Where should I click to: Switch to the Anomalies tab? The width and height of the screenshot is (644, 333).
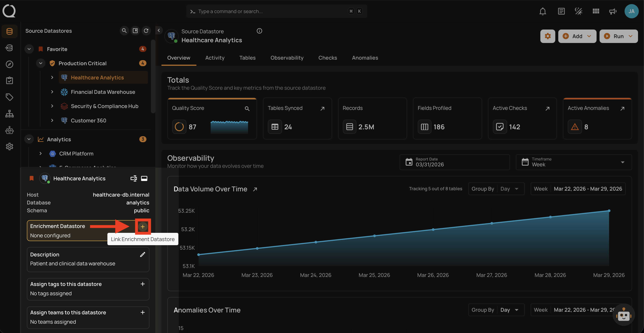pos(365,58)
